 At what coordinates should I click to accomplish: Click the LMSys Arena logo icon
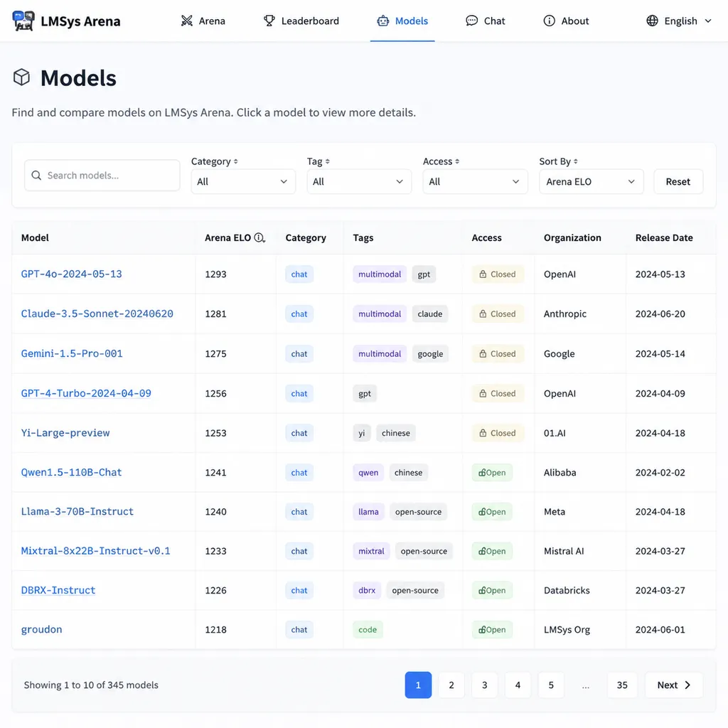click(23, 21)
